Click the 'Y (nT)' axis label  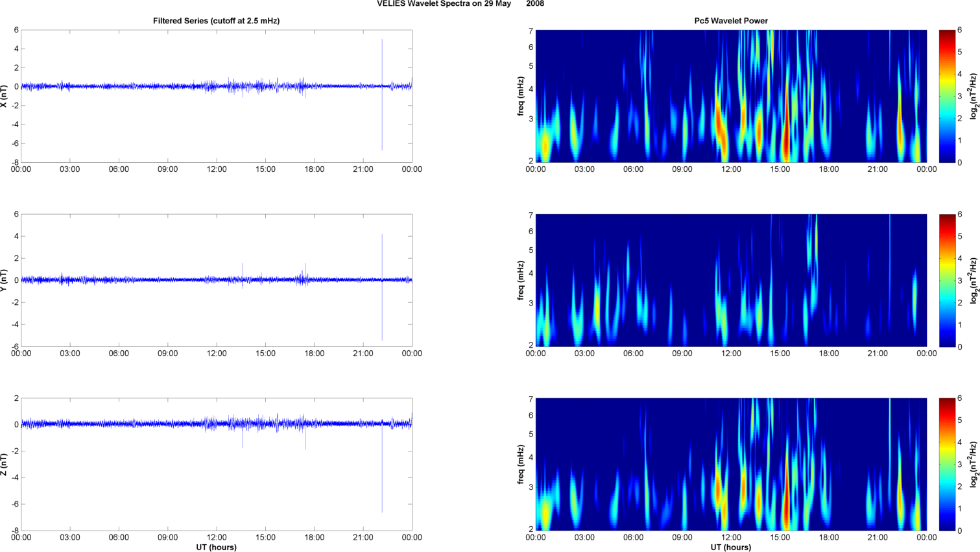click(x=5, y=280)
